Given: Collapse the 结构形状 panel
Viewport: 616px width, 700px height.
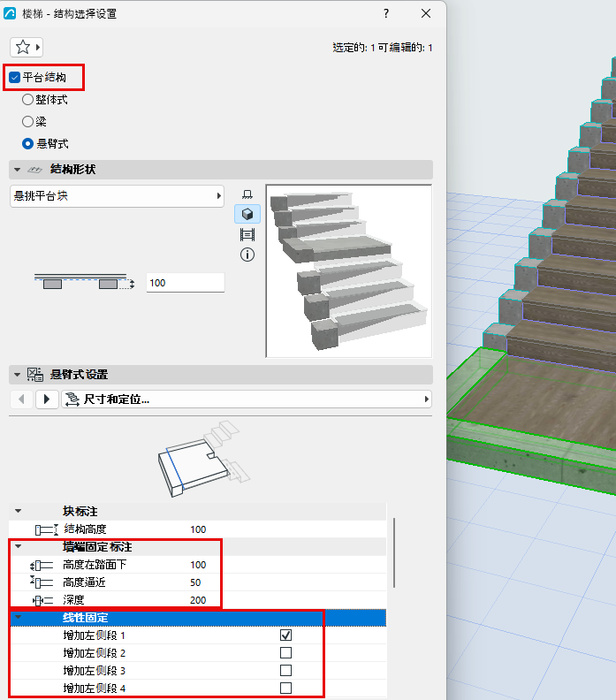Looking at the screenshot, I should (18, 170).
